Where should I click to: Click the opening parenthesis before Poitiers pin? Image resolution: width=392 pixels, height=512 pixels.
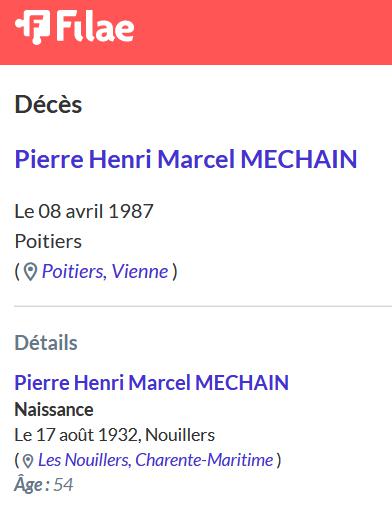[x=17, y=272]
